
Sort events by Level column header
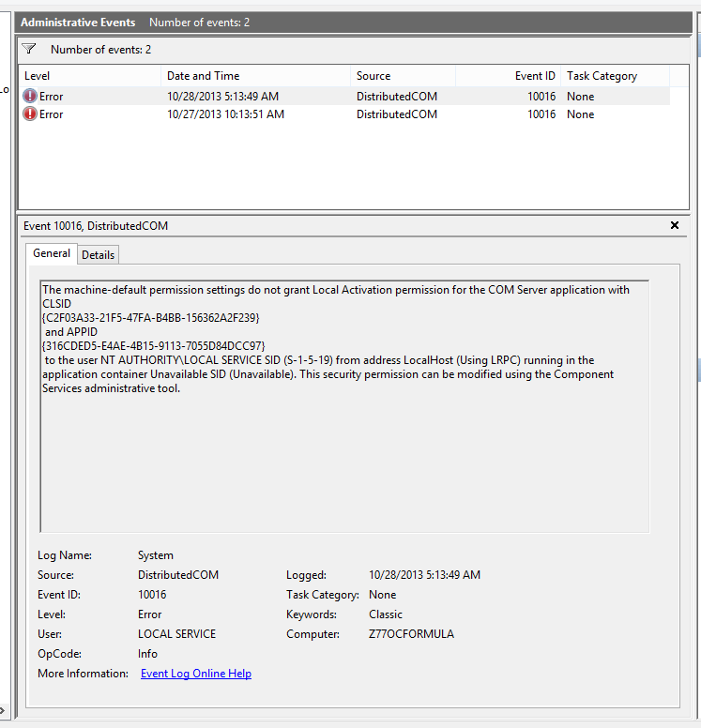tap(90, 76)
